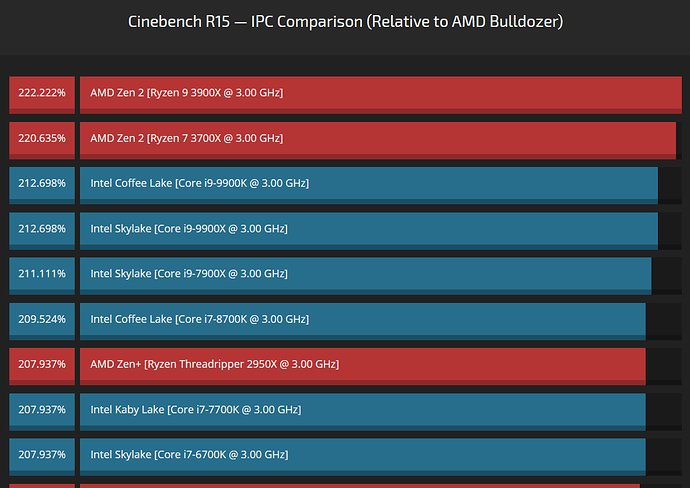Select the Intel Skylake Core i7-6700K bar

click(363, 457)
